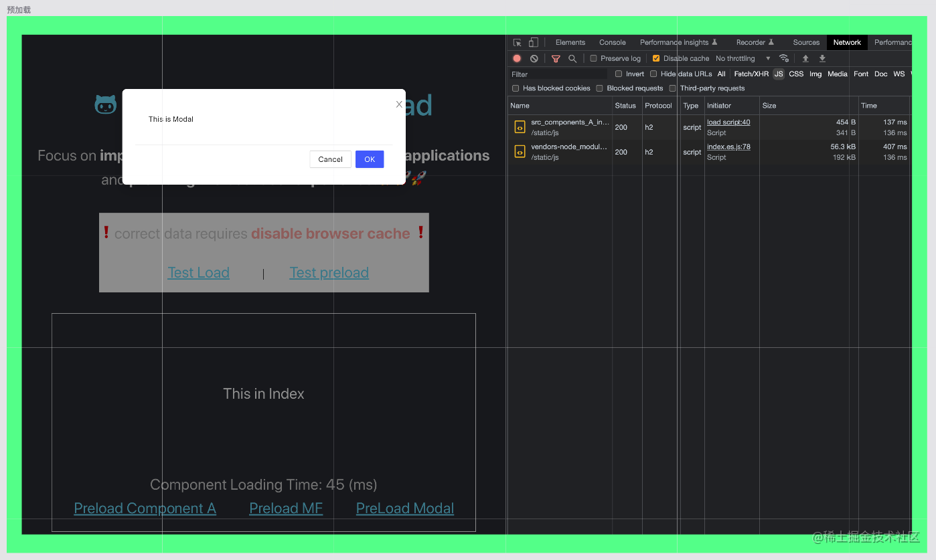
Task: Select the CSS request type filter
Action: [x=796, y=74]
